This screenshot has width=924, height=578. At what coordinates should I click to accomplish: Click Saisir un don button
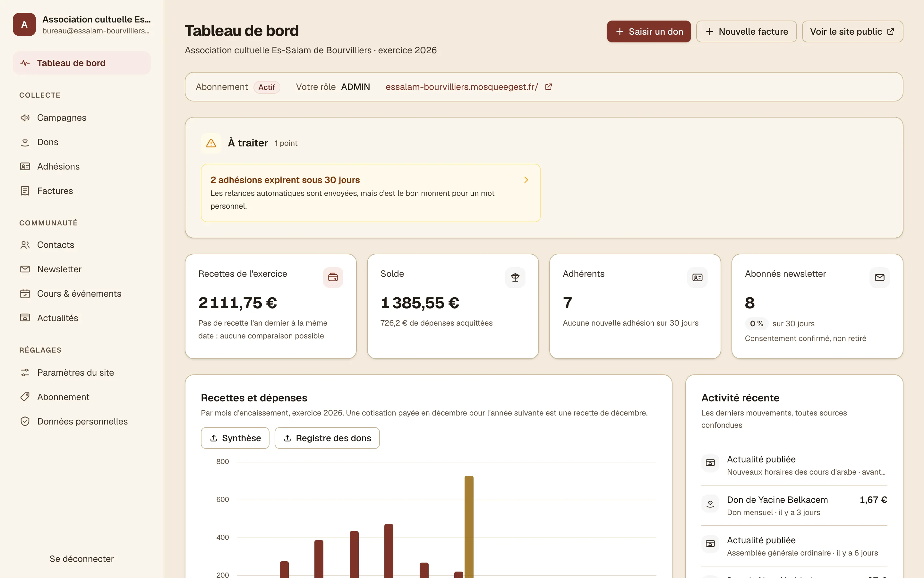649,32
